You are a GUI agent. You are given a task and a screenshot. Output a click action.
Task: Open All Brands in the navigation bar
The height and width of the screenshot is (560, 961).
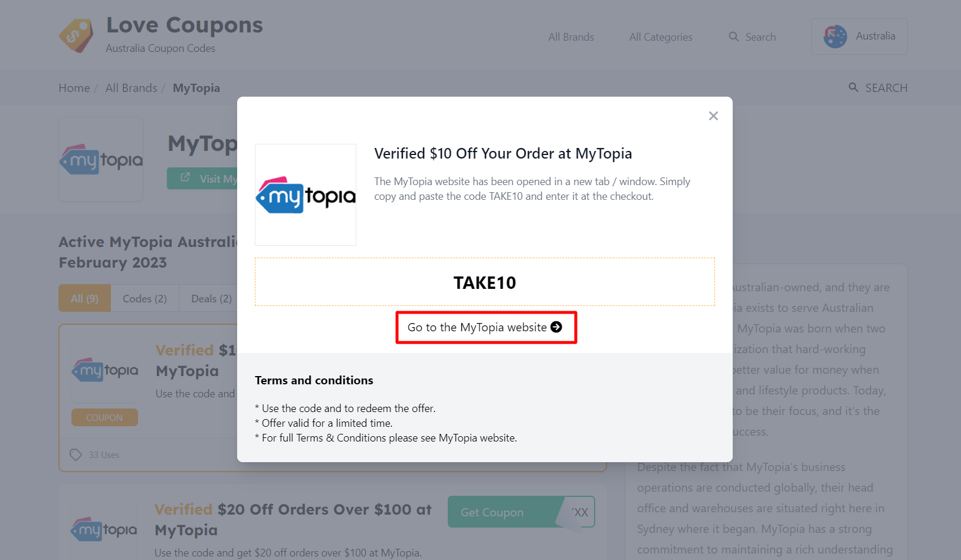click(x=570, y=37)
